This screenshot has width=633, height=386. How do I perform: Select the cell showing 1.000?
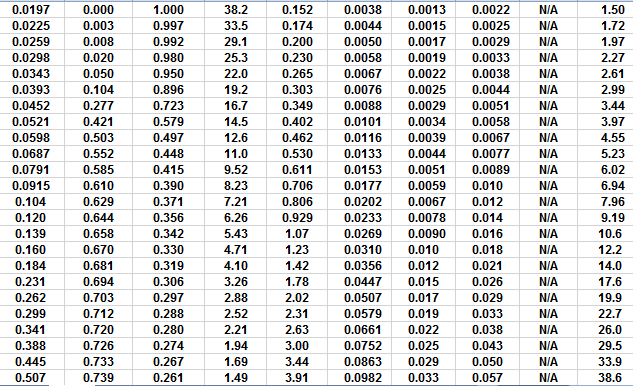pos(168,10)
